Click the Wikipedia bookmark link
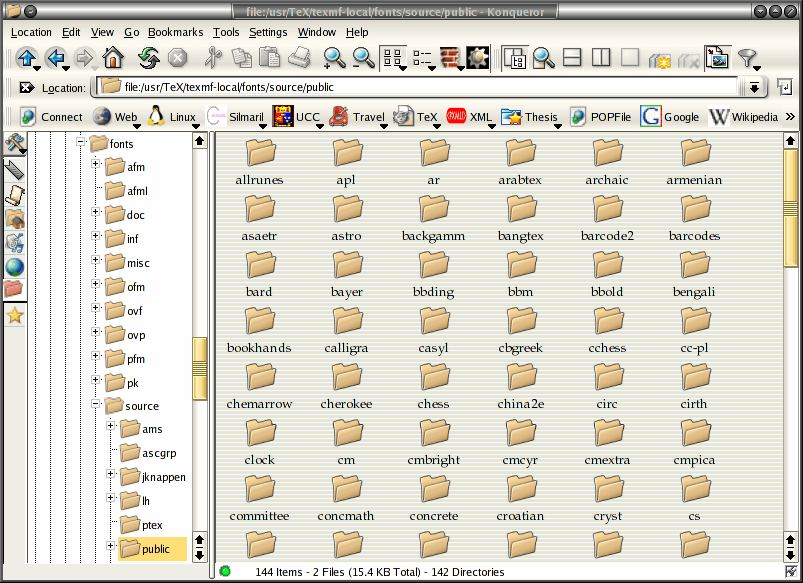 click(x=743, y=117)
